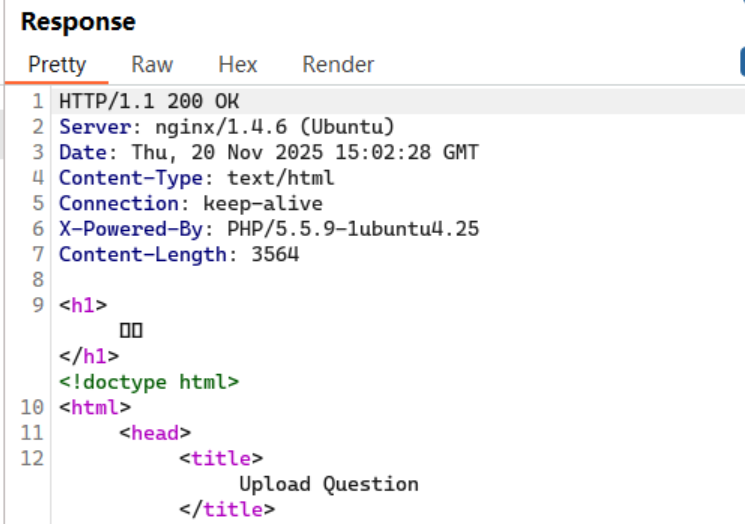Show the Render tab
The height and width of the screenshot is (524, 745).
338,65
